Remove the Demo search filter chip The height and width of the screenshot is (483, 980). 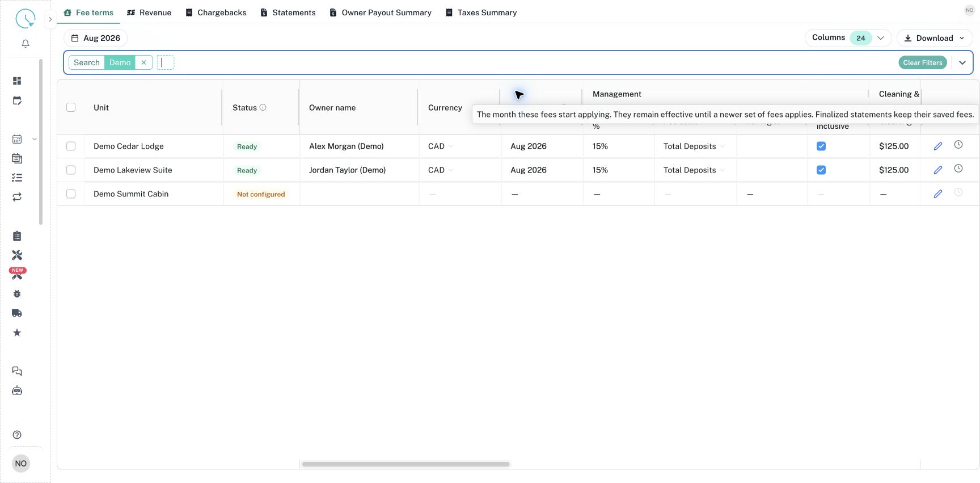(144, 62)
